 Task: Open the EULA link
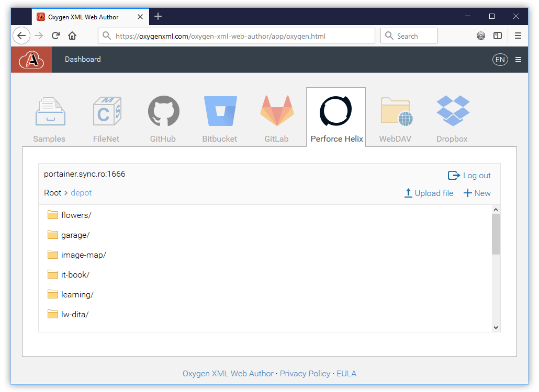346,374
